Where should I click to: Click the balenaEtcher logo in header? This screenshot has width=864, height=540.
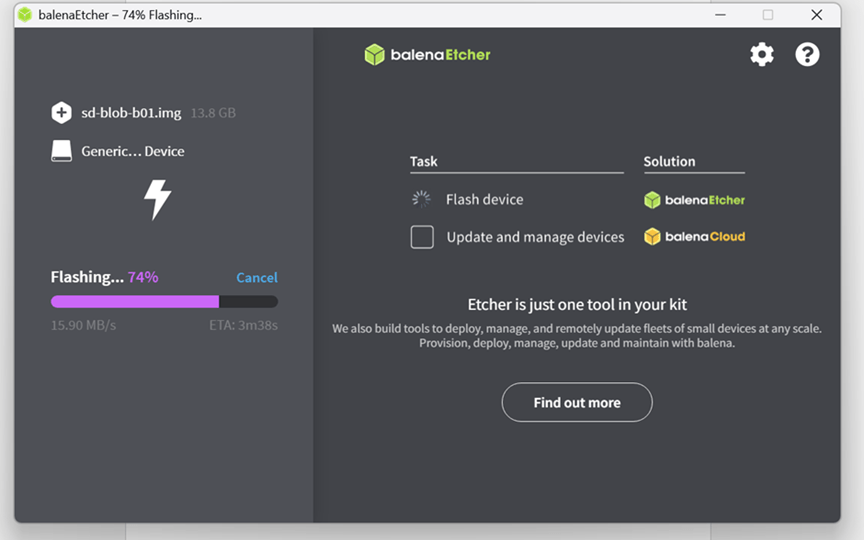(x=428, y=55)
